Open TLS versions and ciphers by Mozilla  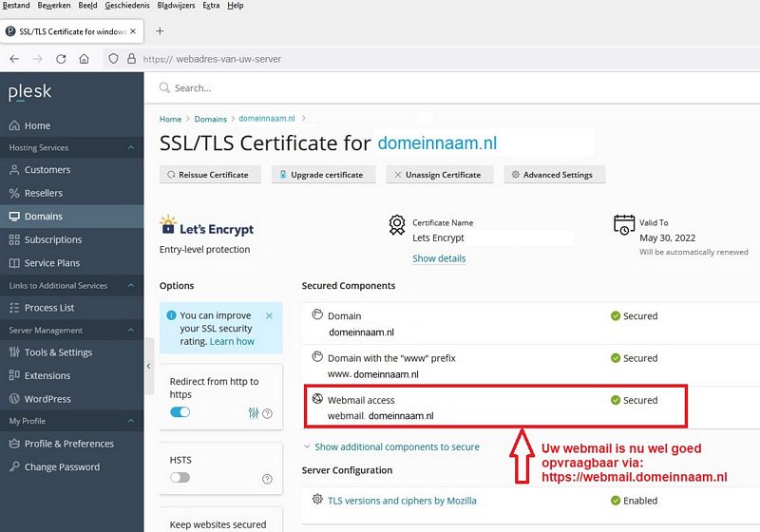pyautogui.click(x=402, y=501)
